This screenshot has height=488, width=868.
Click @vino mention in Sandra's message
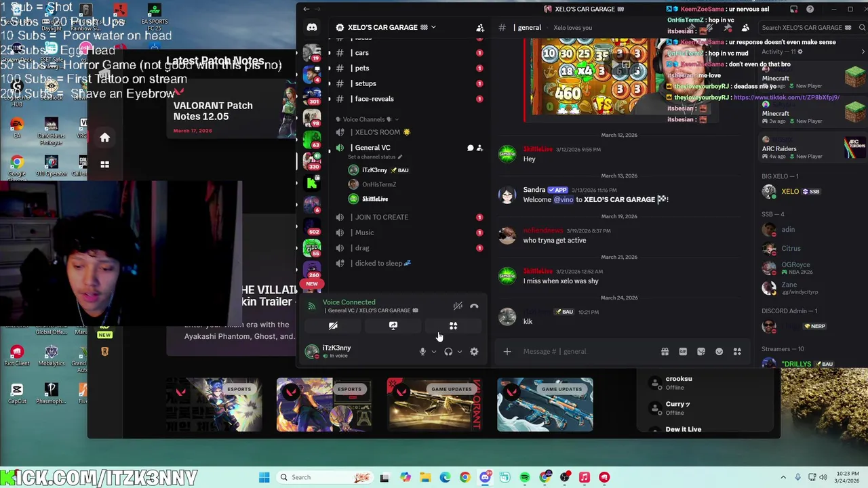(564, 200)
